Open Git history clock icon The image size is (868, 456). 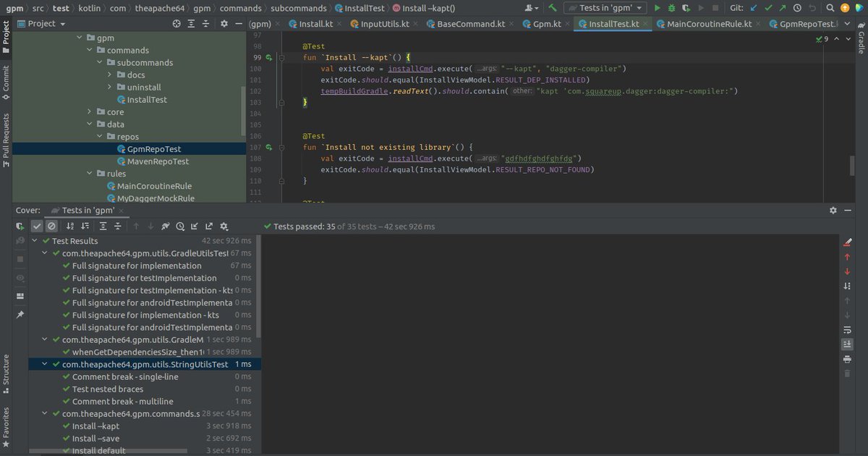798,8
